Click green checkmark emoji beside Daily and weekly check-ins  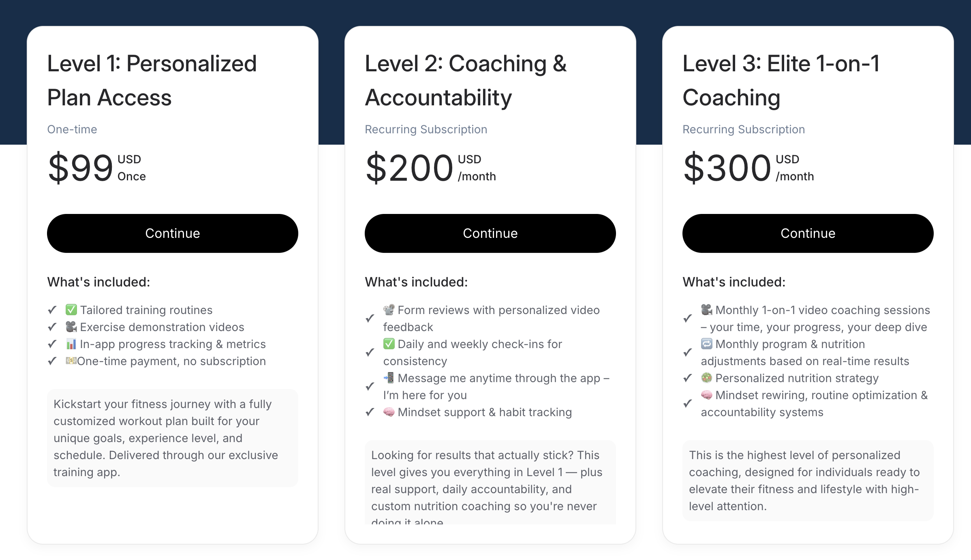pos(389,344)
